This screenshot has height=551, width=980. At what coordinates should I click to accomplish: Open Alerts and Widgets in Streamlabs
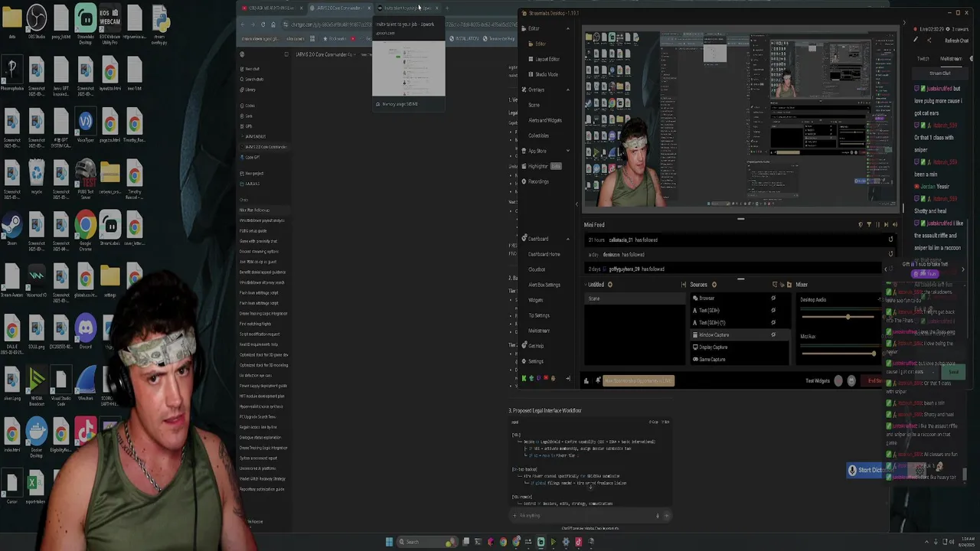[544, 120]
